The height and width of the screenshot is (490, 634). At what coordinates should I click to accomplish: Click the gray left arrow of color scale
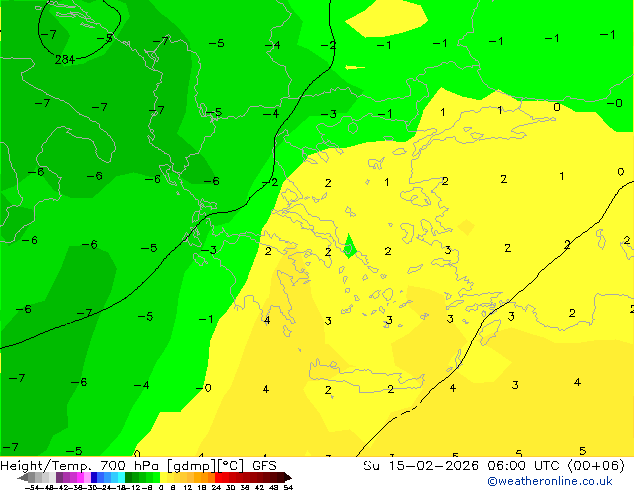coord(23,477)
